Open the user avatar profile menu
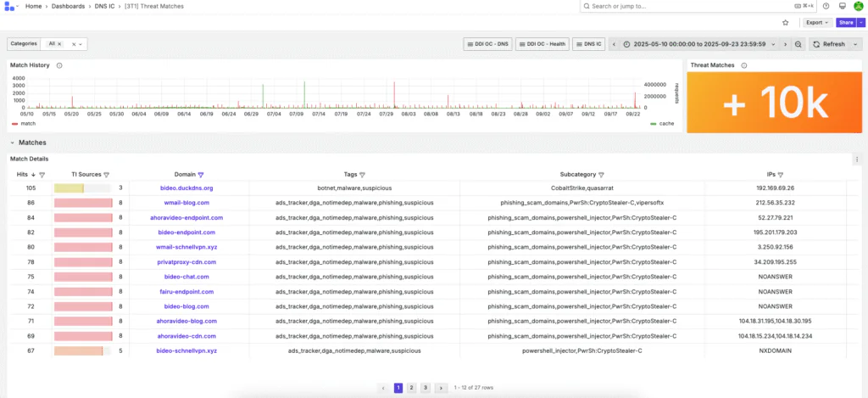This screenshot has height=398, width=868. 858,6
